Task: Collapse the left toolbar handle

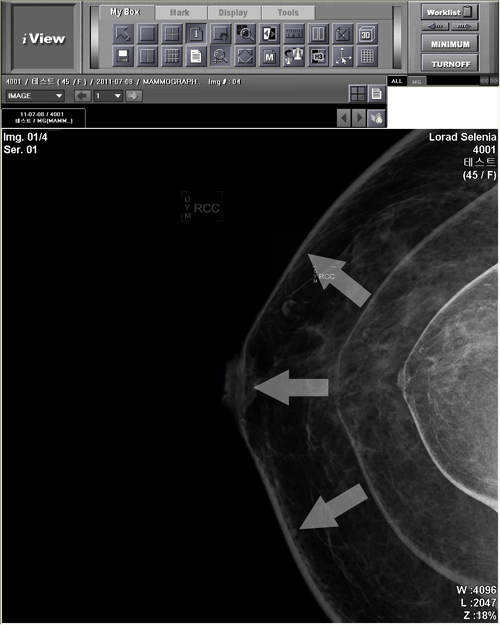Action: tap(94, 37)
